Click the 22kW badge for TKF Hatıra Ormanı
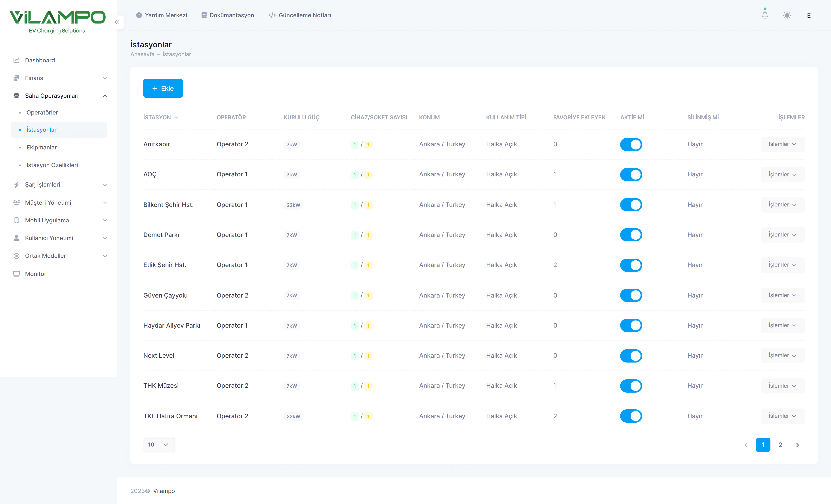This screenshot has height=504, width=831. point(293,416)
